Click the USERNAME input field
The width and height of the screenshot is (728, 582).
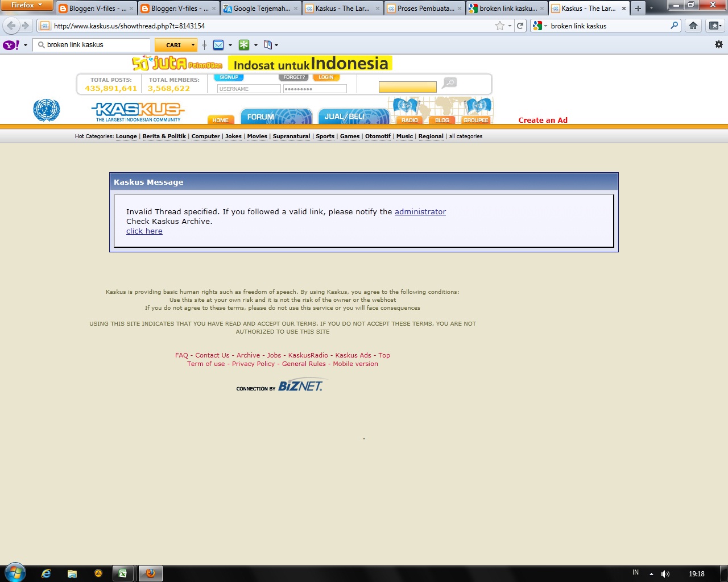point(249,89)
